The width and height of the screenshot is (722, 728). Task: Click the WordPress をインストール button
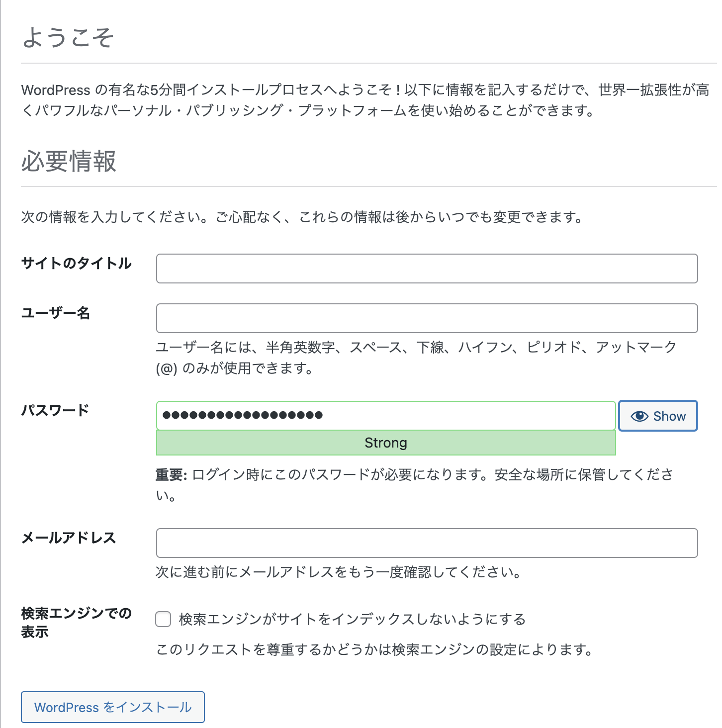[113, 707]
